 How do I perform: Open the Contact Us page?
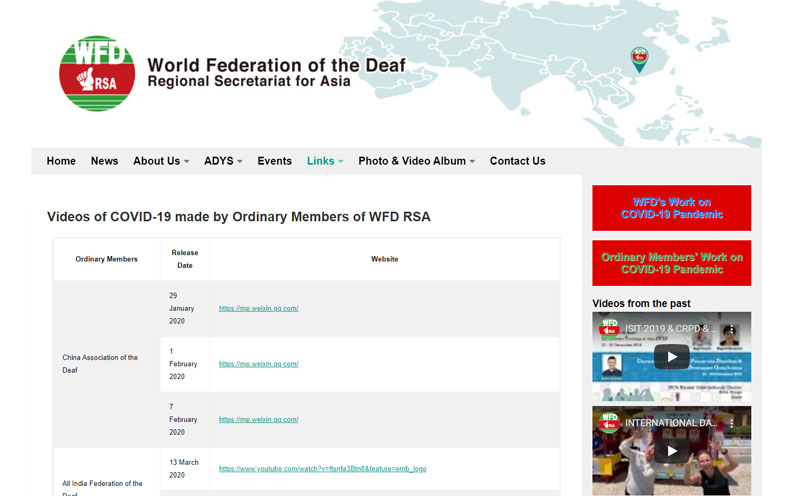click(517, 161)
